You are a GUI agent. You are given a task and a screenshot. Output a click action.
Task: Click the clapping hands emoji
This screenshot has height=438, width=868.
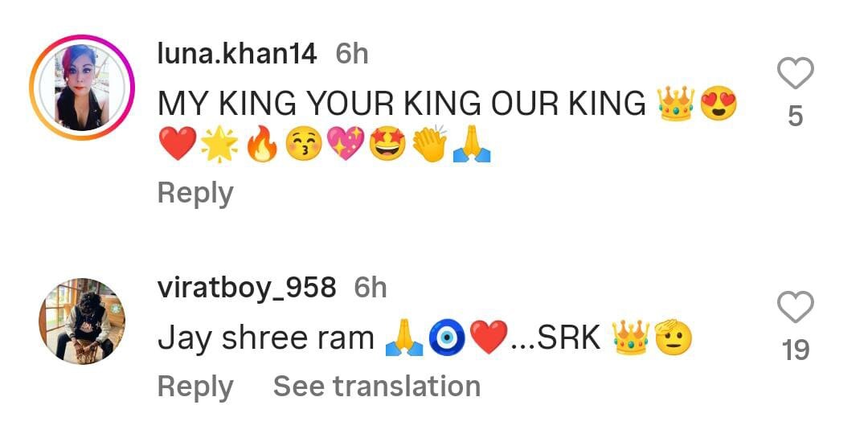coord(430,143)
